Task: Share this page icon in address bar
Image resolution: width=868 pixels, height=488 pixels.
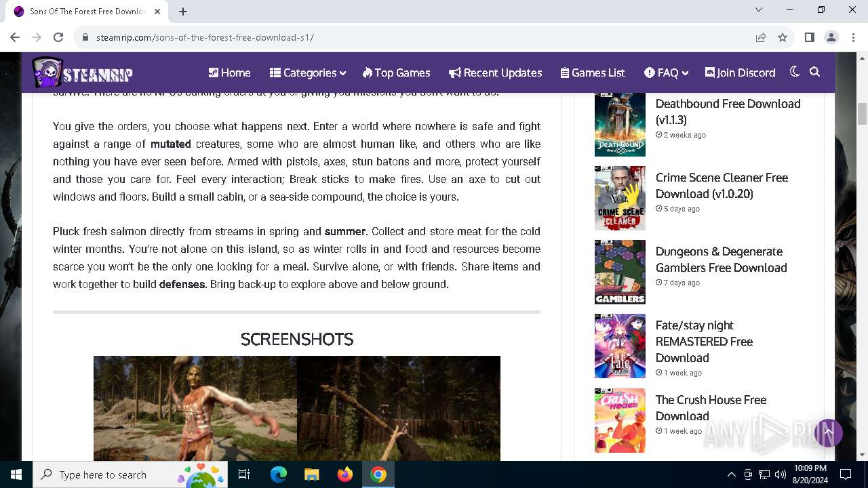Action: (761, 37)
